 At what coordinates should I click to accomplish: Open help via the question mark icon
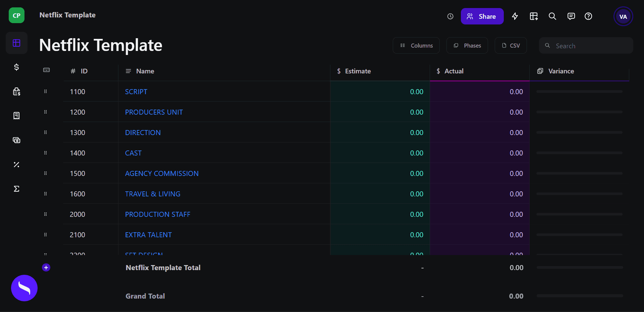[589, 16]
